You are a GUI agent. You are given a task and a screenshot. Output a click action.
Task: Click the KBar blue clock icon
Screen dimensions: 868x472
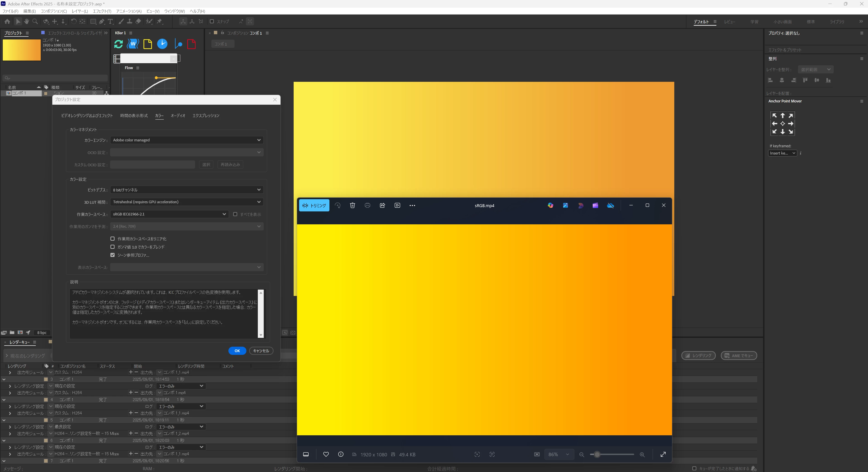[x=162, y=44]
